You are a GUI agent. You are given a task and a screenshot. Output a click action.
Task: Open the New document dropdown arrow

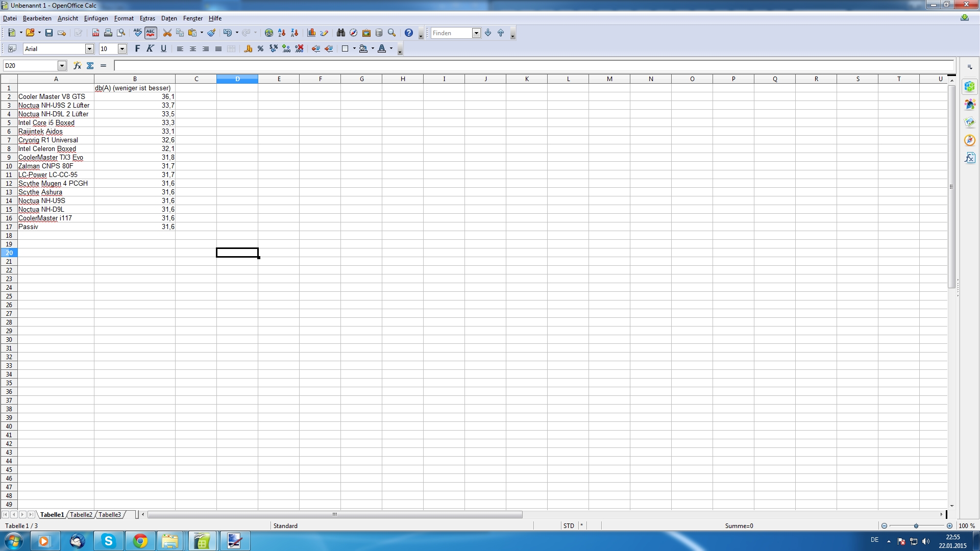point(21,33)
